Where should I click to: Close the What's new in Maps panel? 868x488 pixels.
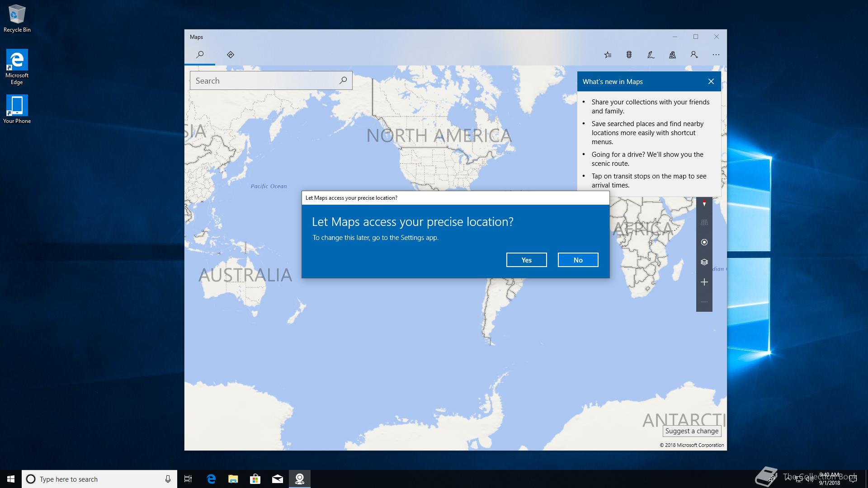point(711,81)
